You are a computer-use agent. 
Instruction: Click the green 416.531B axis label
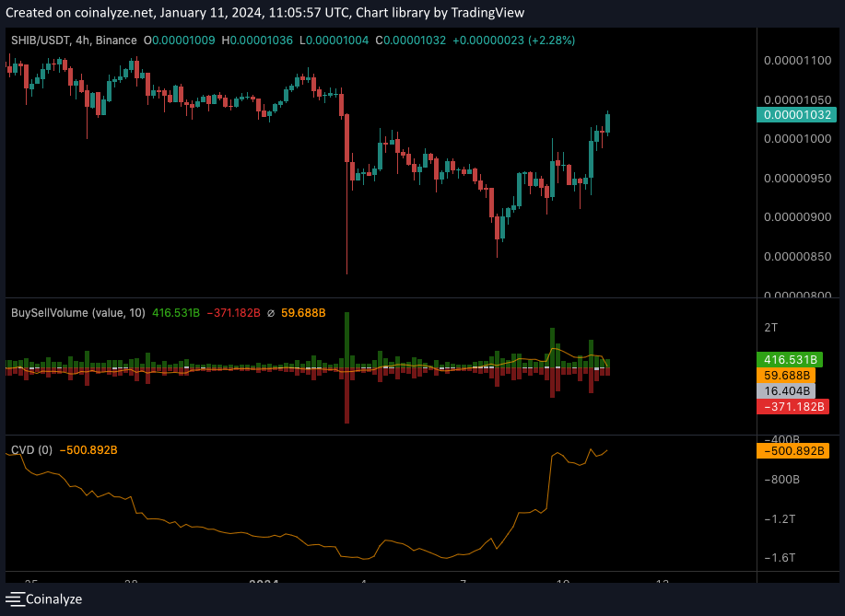[x=791, y=359]
